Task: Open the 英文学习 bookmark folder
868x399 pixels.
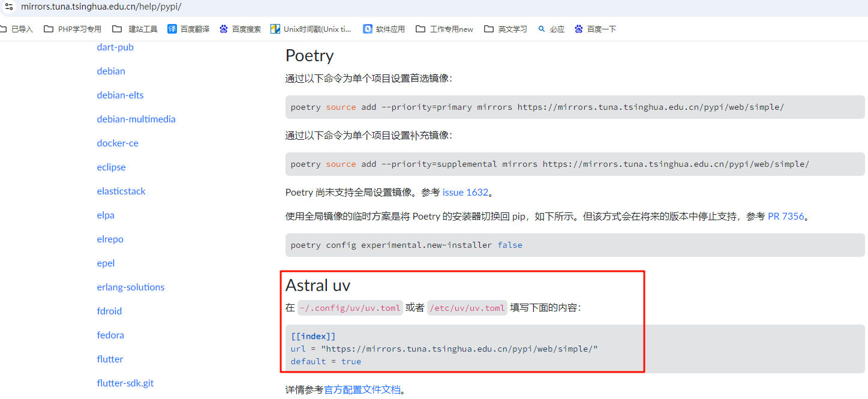Action: tap(506, 29)
